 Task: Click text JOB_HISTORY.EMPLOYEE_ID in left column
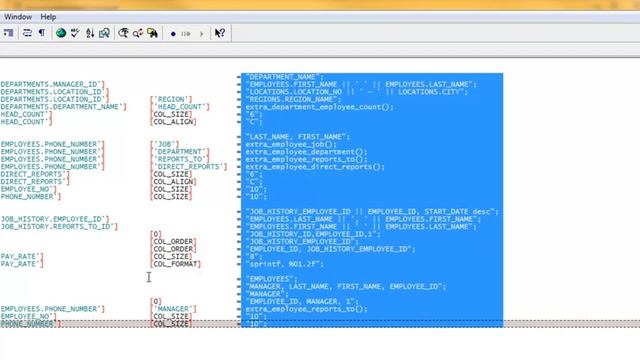(x=52, y=219)
